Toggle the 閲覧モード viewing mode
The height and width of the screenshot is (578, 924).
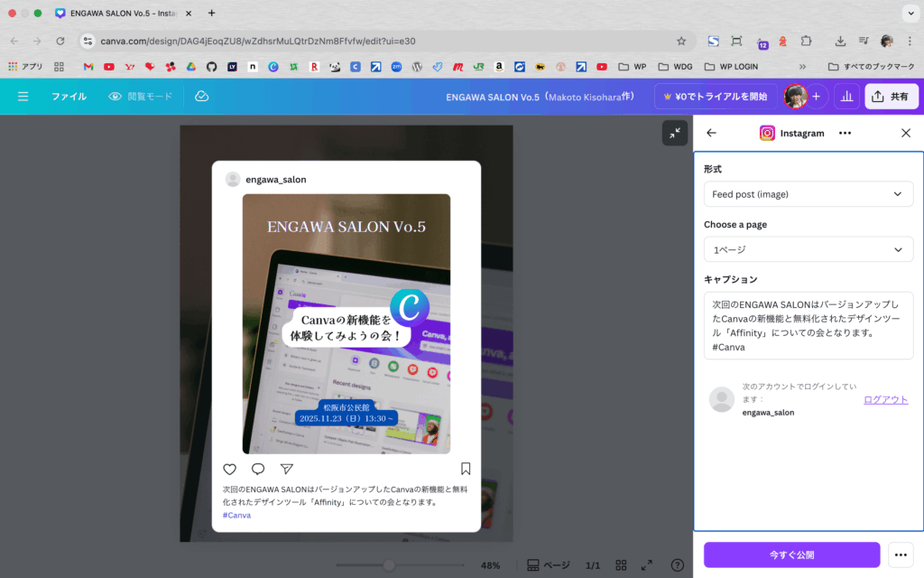140,97
